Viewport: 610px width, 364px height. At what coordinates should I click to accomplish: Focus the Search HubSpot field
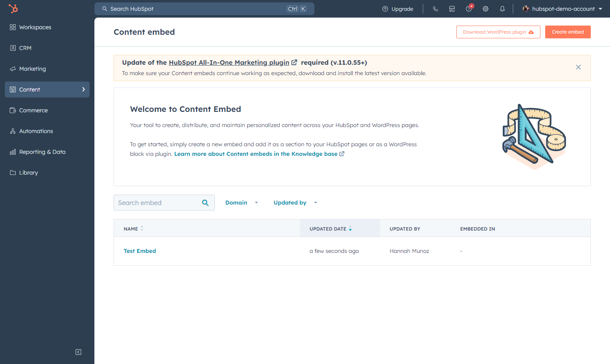pos(204,9)
